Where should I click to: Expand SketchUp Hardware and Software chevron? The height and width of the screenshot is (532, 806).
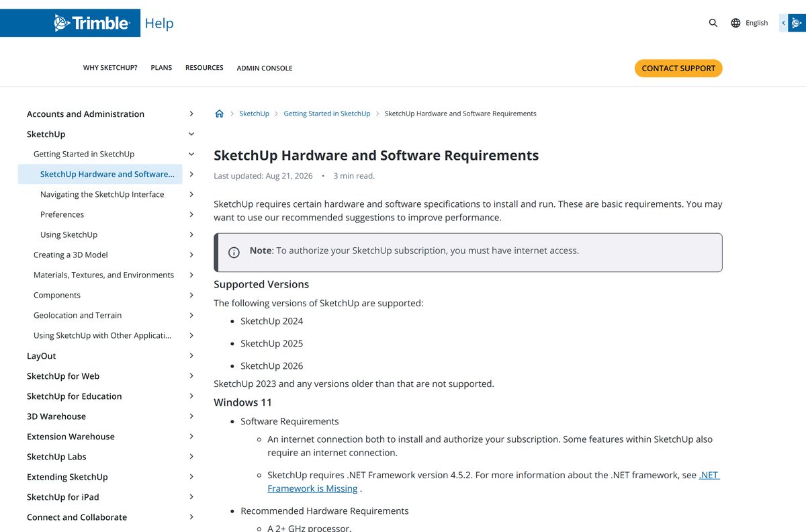(191, 174)
